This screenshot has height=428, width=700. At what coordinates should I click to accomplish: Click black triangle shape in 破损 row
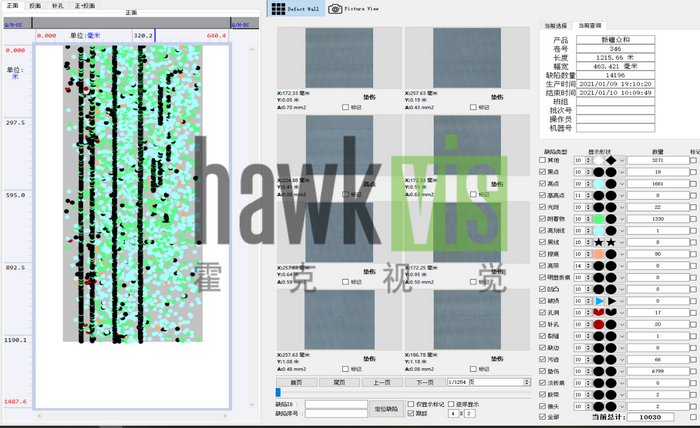[x=611, y=301]
